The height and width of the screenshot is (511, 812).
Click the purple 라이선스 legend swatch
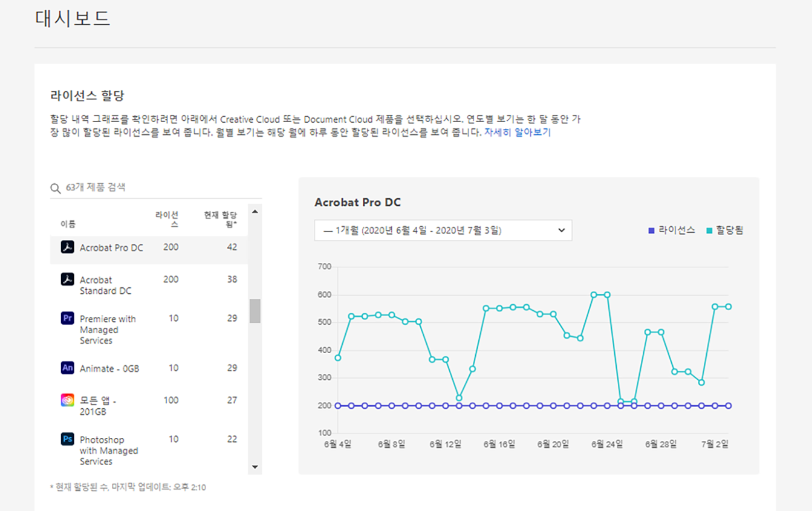pos(651,230)
